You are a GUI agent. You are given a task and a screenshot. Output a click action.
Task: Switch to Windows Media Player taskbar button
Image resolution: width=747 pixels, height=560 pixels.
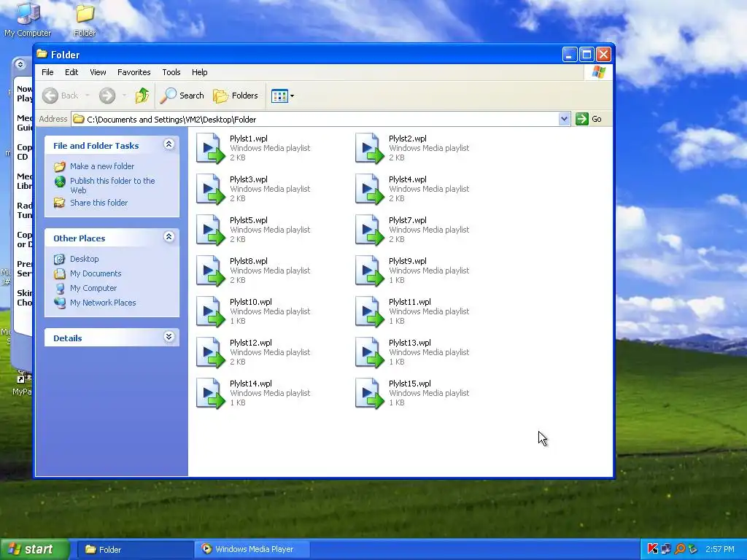tap(253, 550)
